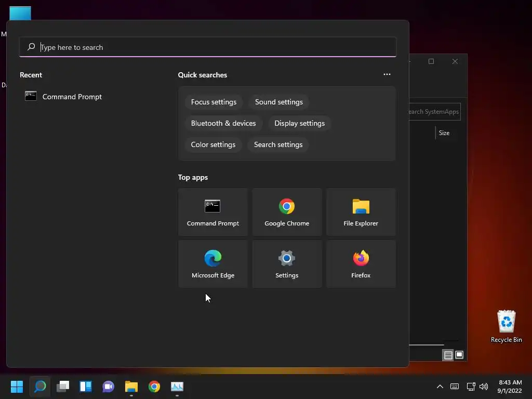Open File Explorer from Top apps
The height and width of the screenshot is (399, 532).
[361, 212]
